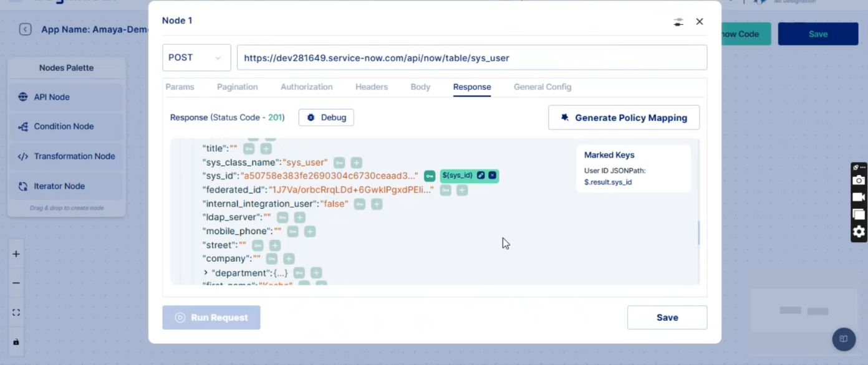Click the active key icon beside "sys_id"
The image size is (868, 365).
click(430, 176)
